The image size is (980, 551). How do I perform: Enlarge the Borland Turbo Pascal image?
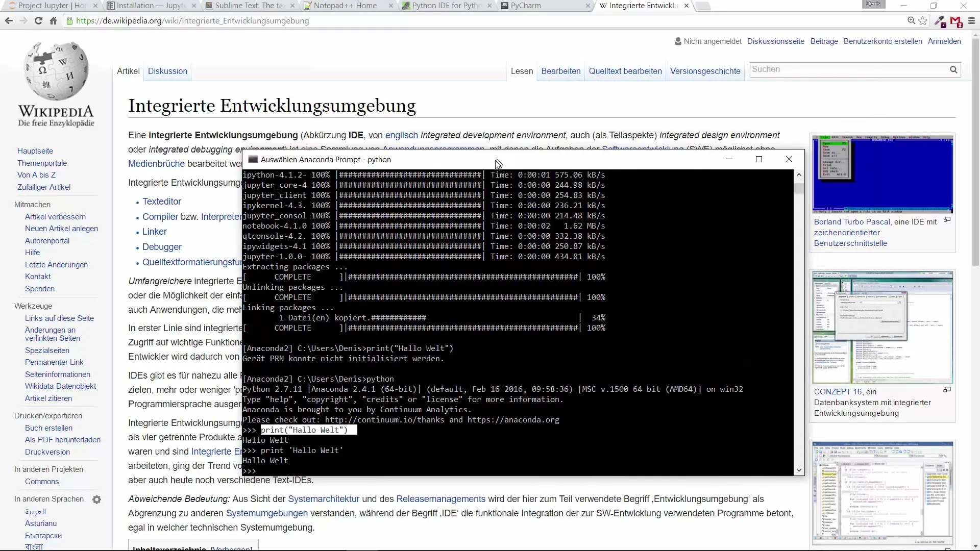tap(947, 220)
